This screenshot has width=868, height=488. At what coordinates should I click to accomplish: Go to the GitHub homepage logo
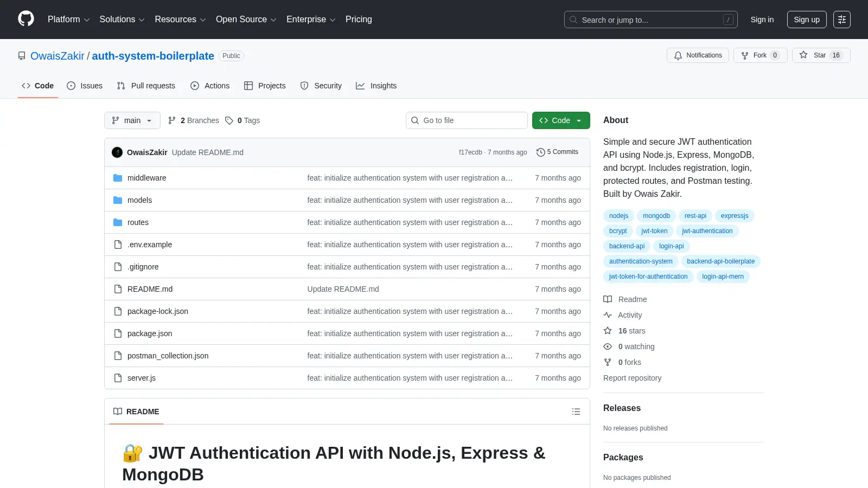pos(26,19)
